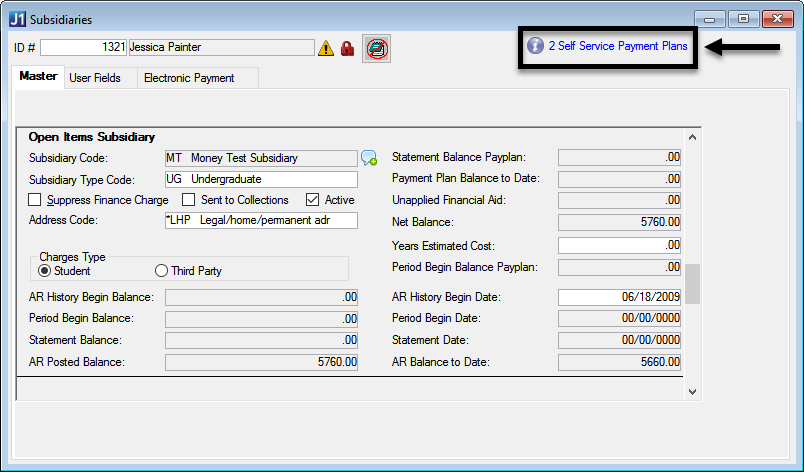Screen dimensions: 804x472
Task: Click the no-notepad prohibited icon button
Action: pos(376,49)
